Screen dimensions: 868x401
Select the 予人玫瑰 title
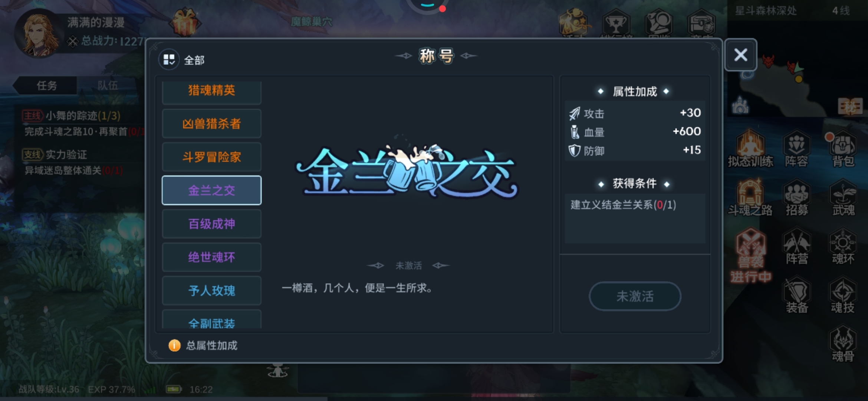pyautogui.click(x=211, y=291)
